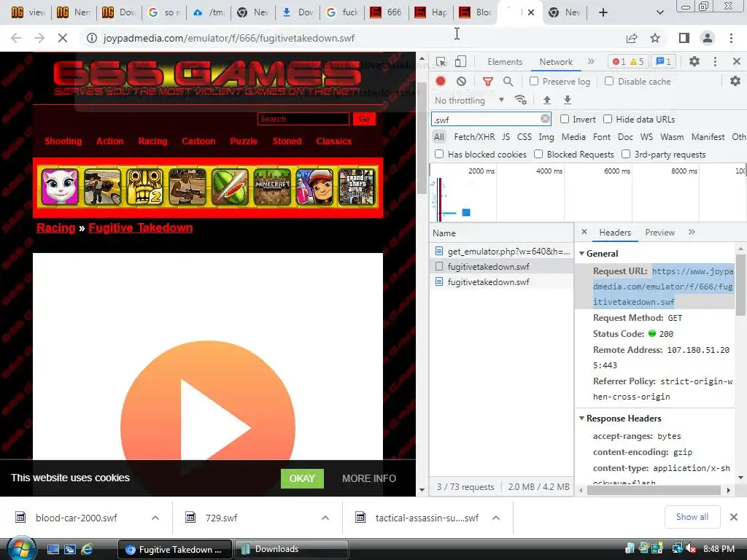747x560 pixels.
Task: Launch Internet Explorer from quick launch
Action: (x=87, y=549)
